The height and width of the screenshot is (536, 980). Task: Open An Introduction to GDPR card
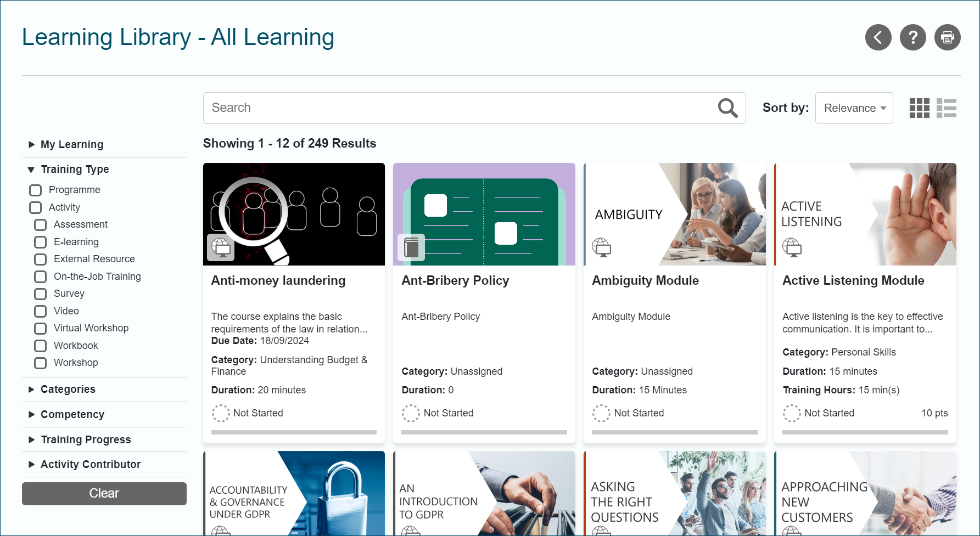pos(484,493)
